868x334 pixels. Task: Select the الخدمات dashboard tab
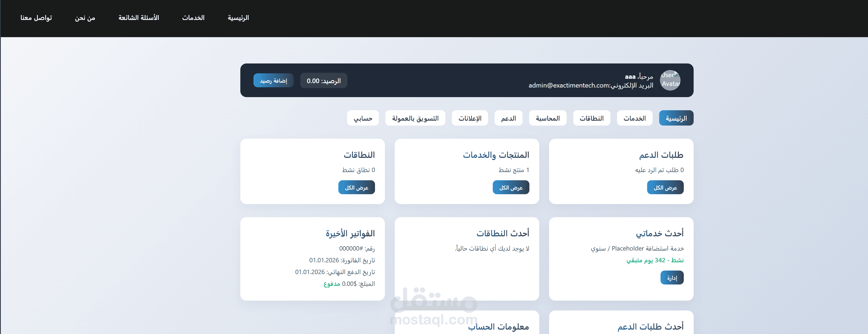pyautogui.click(x=635, y=118)
